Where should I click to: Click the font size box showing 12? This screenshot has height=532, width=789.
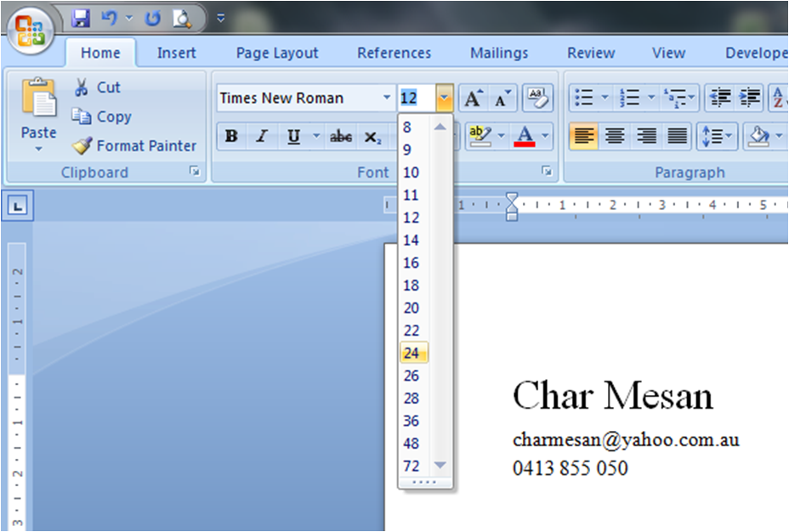tap(417, 98)
